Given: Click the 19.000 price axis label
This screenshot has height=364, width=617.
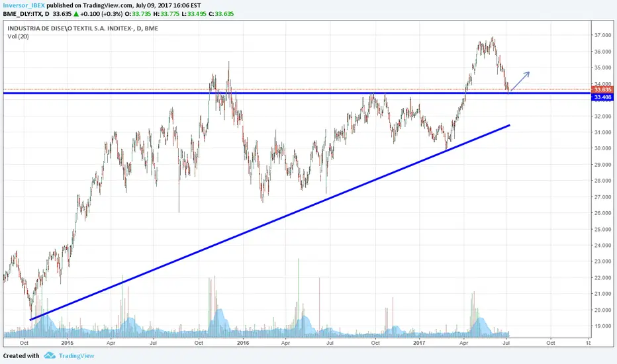Looking at the screenshot, I should (x=602, y=326).
